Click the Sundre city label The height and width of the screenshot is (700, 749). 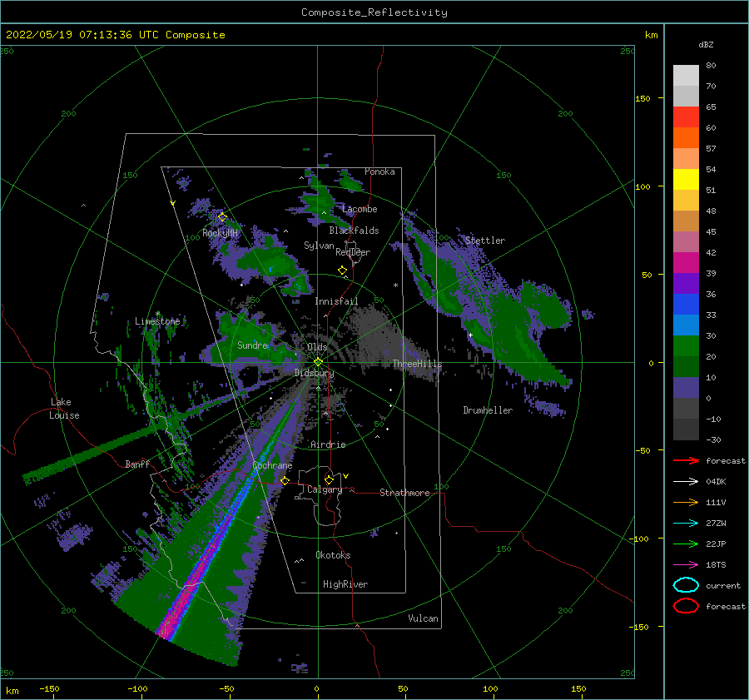click(252, 345)
